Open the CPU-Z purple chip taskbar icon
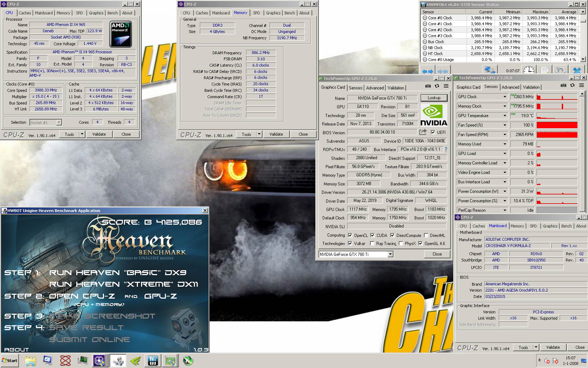The image size is (588, 368). [x=99, y=361]
